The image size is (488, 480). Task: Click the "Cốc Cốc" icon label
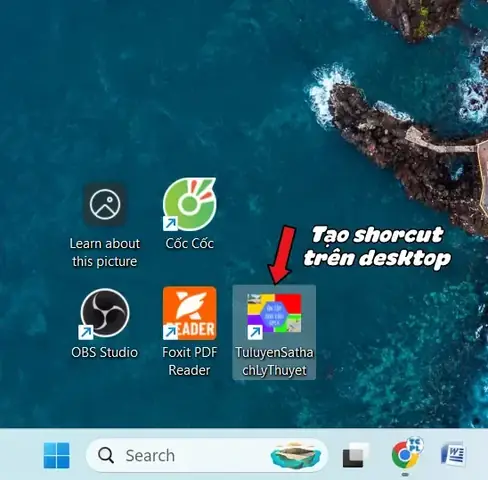[x=190, y=244]
